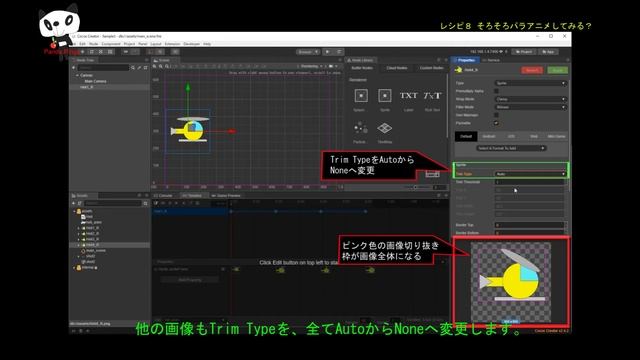Click the Node Tree search field
This screenshot has width=640, height=360.
[103, 67]
